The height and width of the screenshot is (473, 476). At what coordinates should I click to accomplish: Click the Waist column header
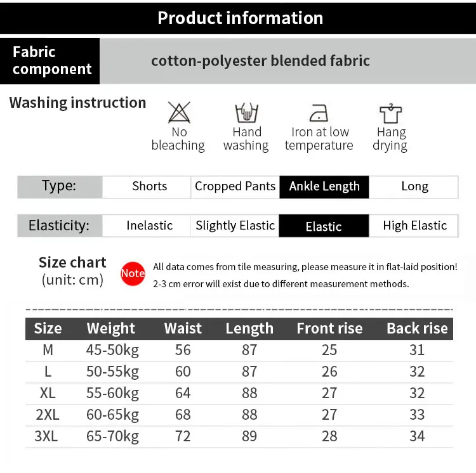pyautogui.click(x=183, y=328)
